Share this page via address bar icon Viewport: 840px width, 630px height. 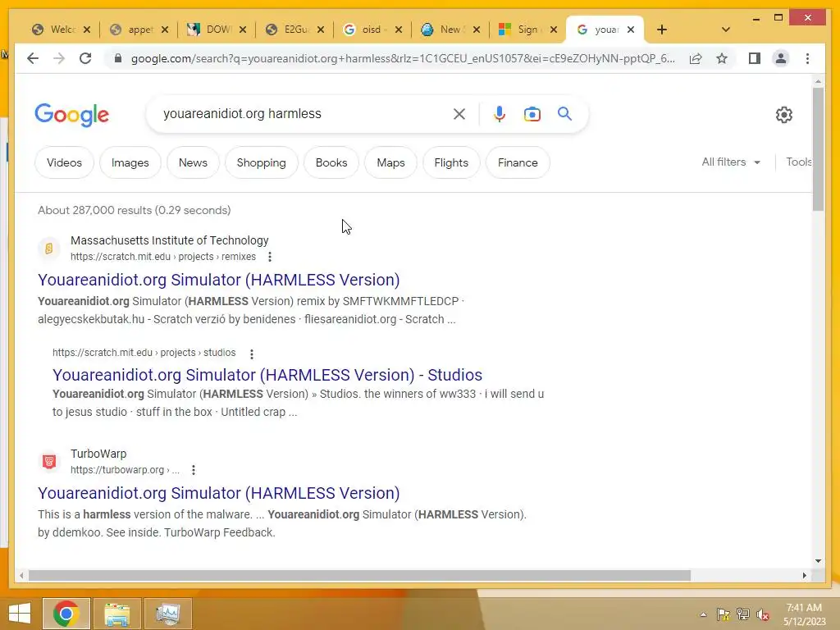(x=696, y=58)
